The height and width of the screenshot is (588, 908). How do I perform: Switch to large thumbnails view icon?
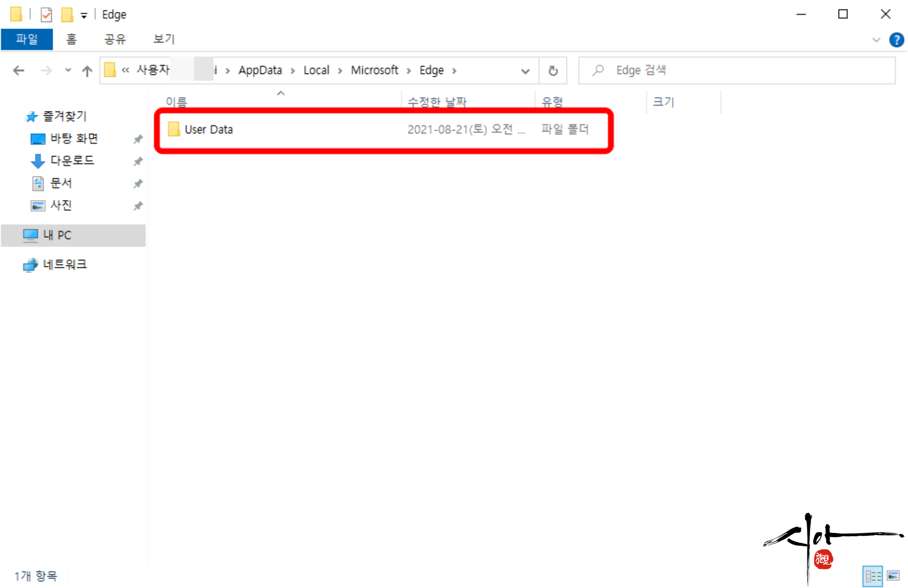(893, 576)
